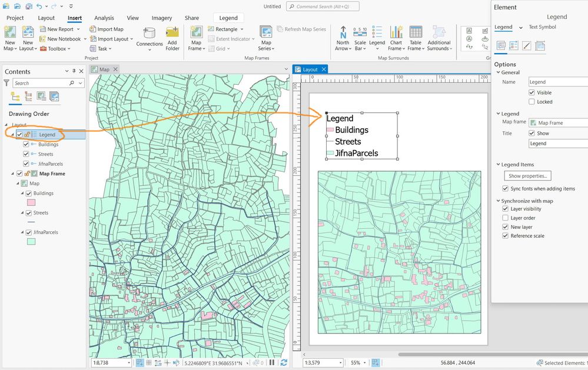Image resolution: width=588 pixels, height=370 pixels.
Task: Toggle Layer order synchronization checkbox
Action: coord(505,218)
